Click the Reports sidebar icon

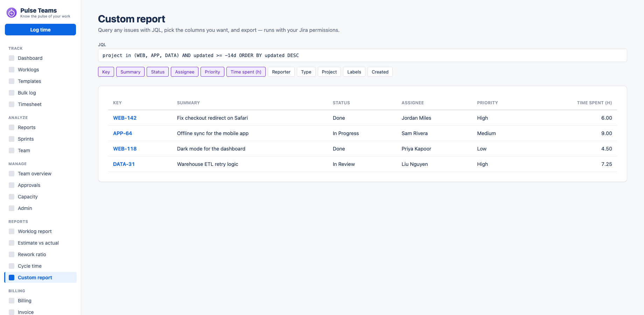(x=12, y=127)
